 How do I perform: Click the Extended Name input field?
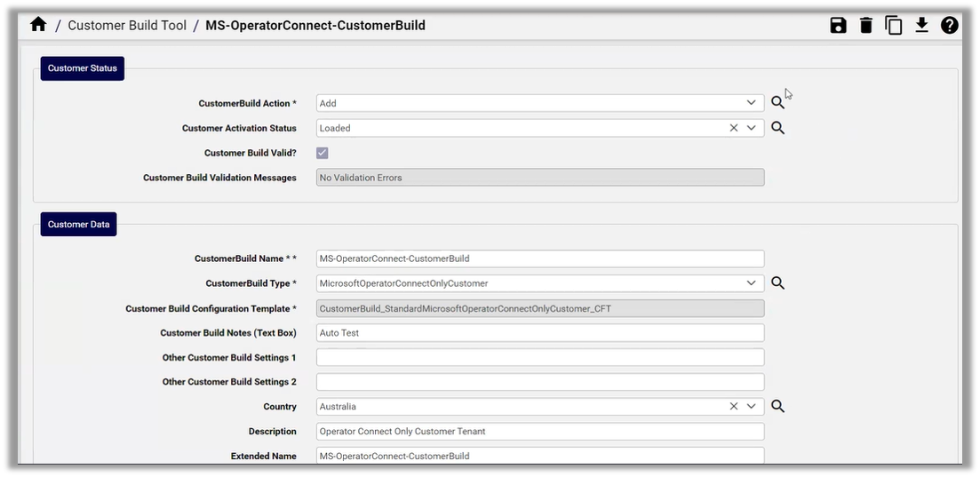click(540, 456)
